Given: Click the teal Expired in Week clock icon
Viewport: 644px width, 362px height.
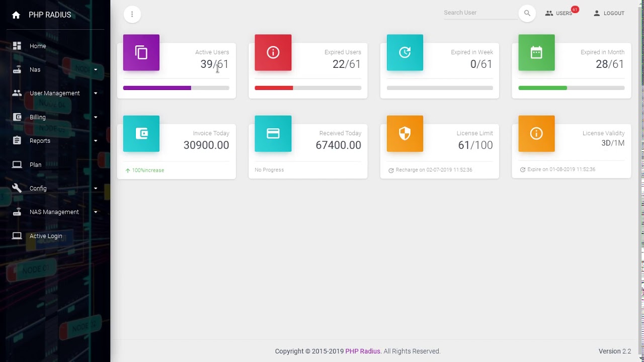Looking at the screenshot, I should pos(405,52).
